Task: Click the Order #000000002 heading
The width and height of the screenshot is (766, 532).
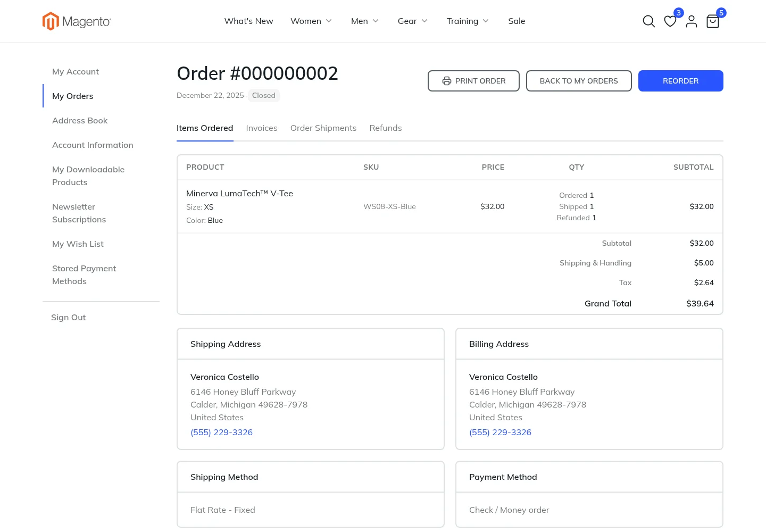Action: click(257, 73)
